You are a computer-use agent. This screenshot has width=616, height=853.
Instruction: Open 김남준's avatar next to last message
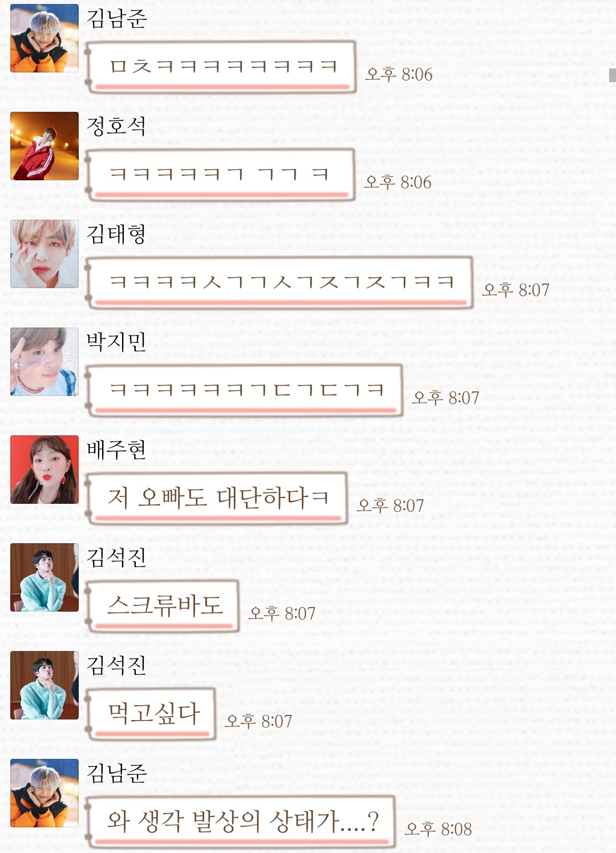tap(44, 793)
